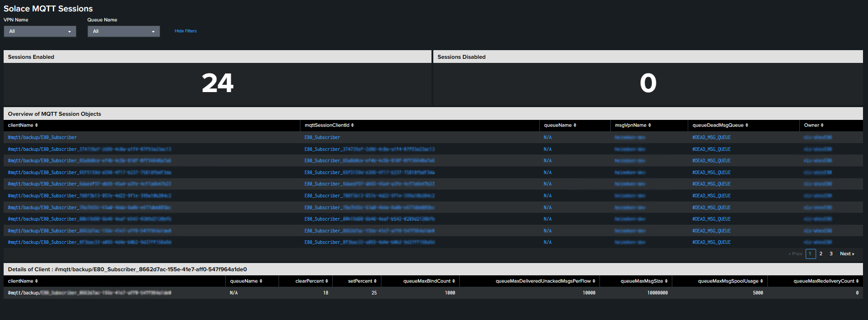Click Overview of MQTT Session Objects title
The height and width of the screenshot is (320, 868).
point(55,114)
